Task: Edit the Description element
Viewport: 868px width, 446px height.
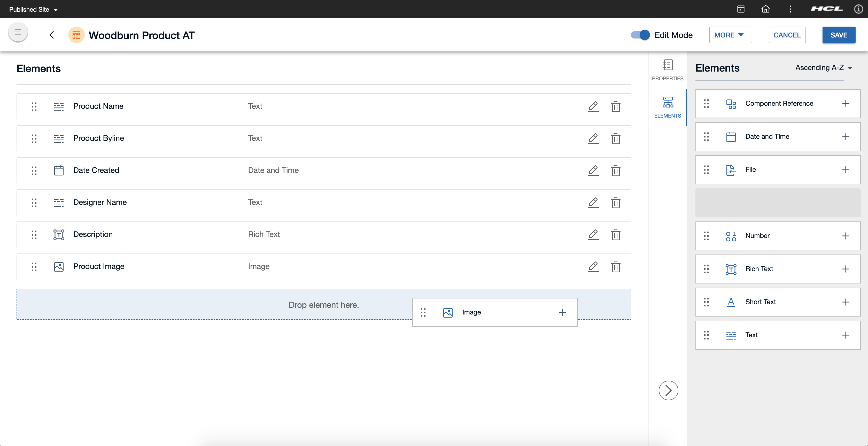Action: click(x=593, y=235)
